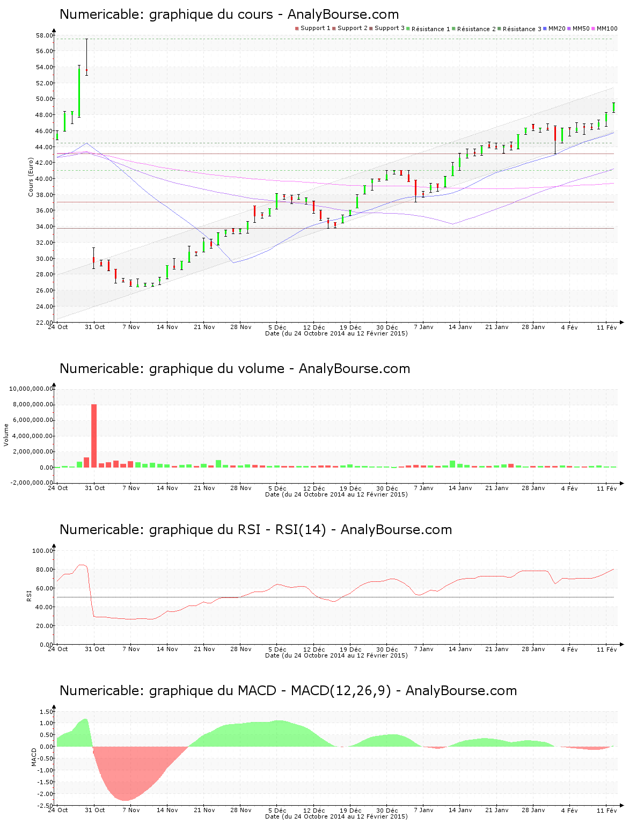Click the Résistance 1 green legend square

[x=408, y=28]
